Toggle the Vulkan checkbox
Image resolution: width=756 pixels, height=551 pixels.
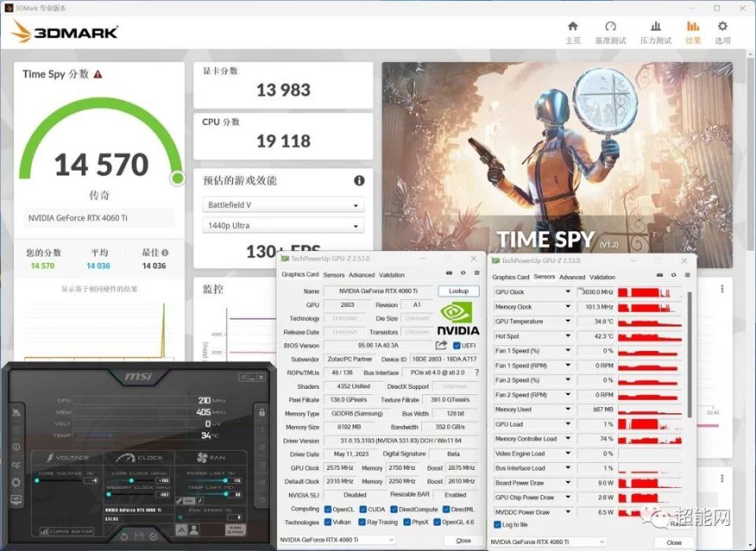tap(328, 522)
